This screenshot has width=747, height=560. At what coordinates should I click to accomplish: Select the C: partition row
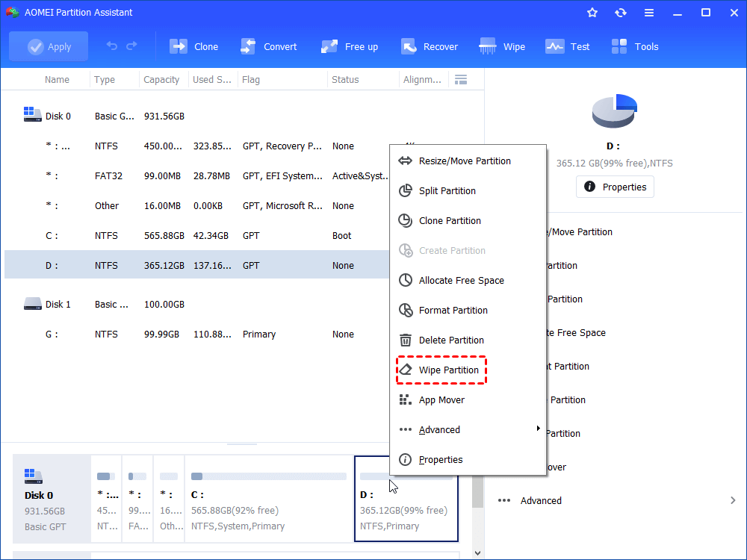click(195, 236)
